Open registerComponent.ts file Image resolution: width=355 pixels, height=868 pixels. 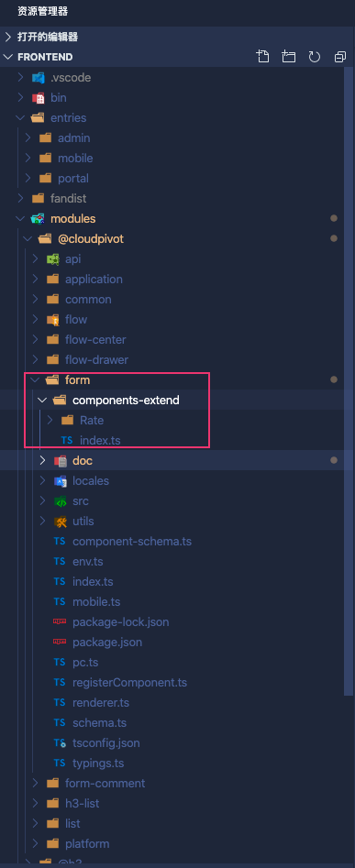coord(129,683)
